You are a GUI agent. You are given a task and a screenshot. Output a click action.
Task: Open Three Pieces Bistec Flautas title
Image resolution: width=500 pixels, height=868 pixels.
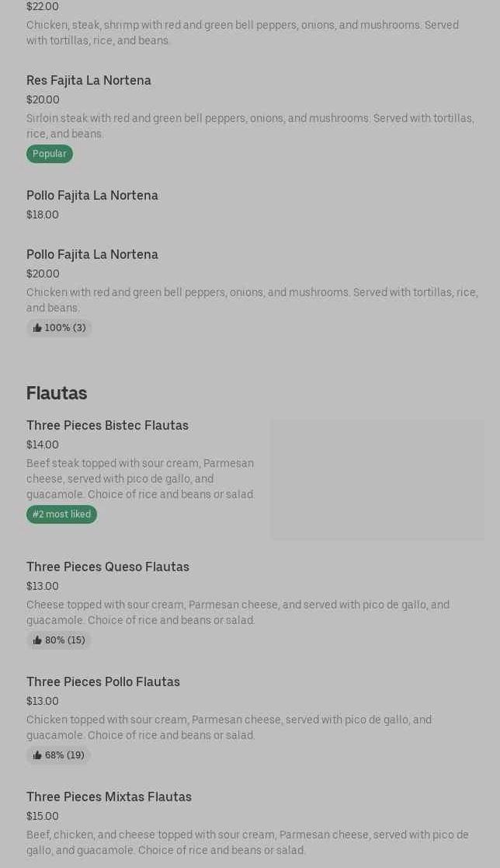[107, 425]
